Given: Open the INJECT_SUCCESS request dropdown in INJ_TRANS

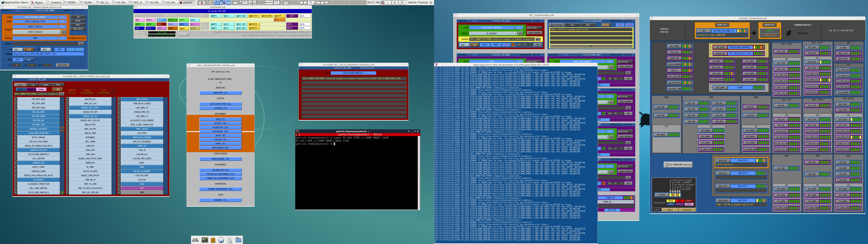Looking at the screenshot, I should pyautogui.click(x=37, y=32).
